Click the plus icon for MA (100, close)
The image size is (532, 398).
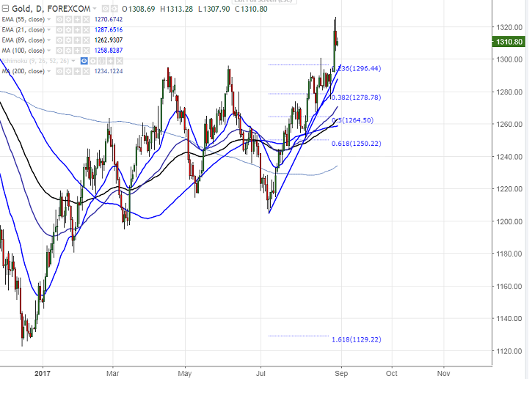pyautogui.click(x=77, y=51)
